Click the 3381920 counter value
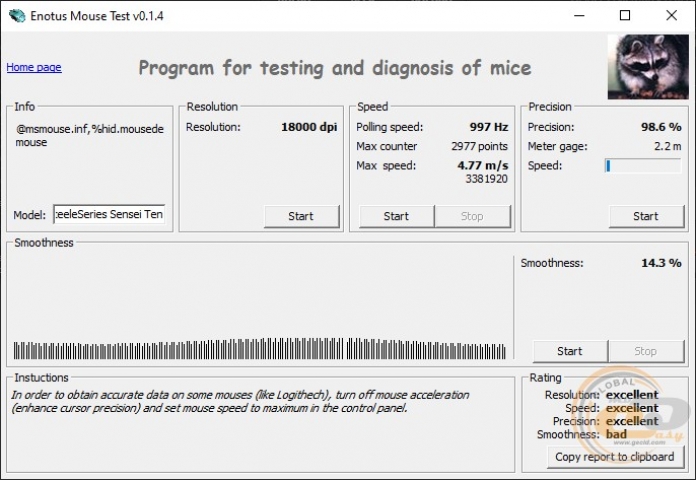This screenshot has width=696, height=480. click(x=486, y=179)
